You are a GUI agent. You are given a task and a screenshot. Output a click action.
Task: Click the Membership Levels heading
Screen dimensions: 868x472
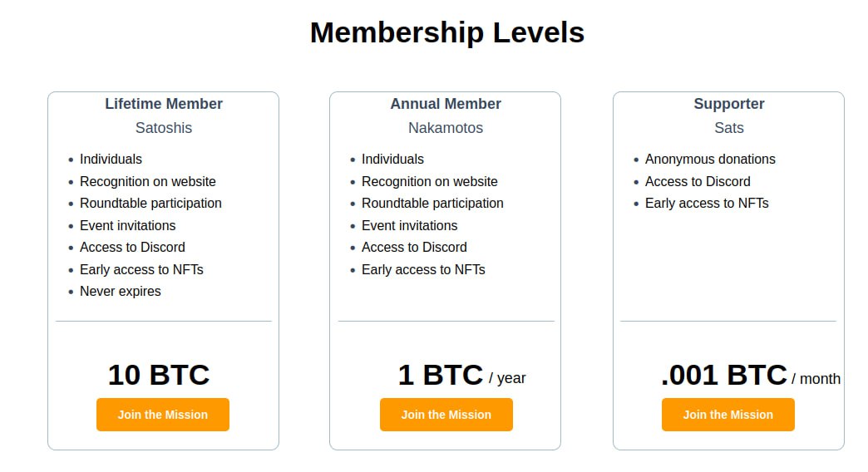[x=447, y=32]
